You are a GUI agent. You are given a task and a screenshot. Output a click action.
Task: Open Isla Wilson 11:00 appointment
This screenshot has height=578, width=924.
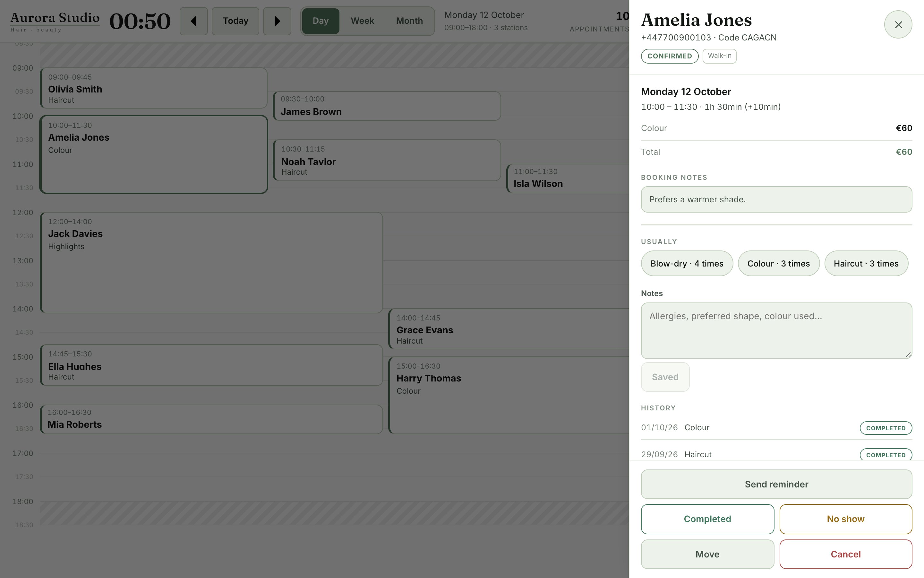(x=567, y=179)
